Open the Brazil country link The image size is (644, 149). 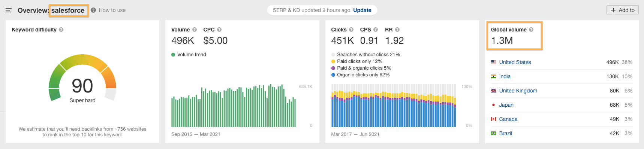coord(506,133)
